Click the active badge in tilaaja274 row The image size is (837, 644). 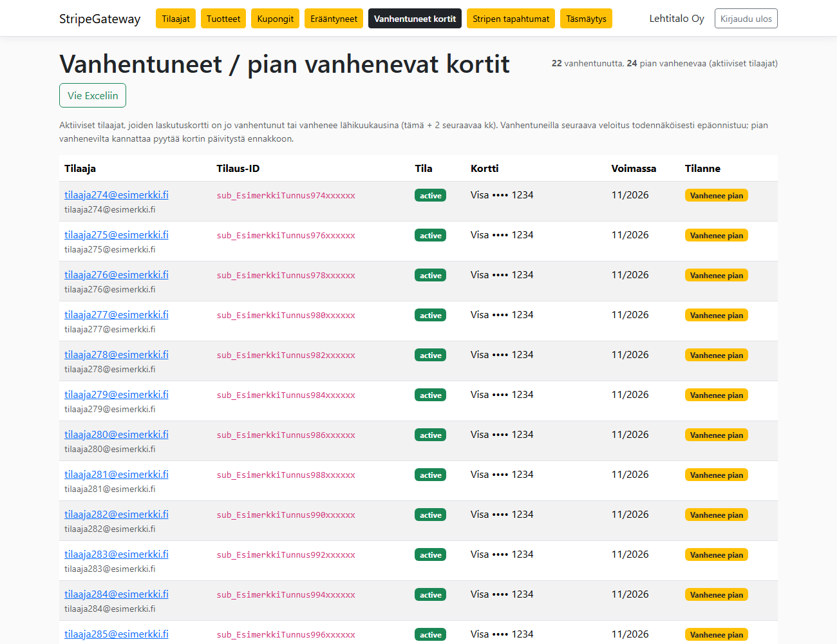431,196
